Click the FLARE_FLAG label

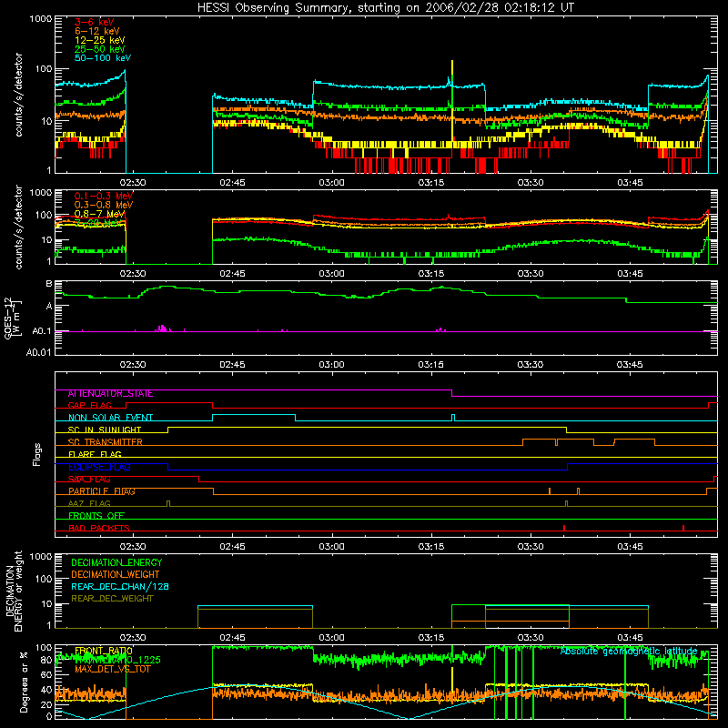pyautogui.click(x=95, y=454)
